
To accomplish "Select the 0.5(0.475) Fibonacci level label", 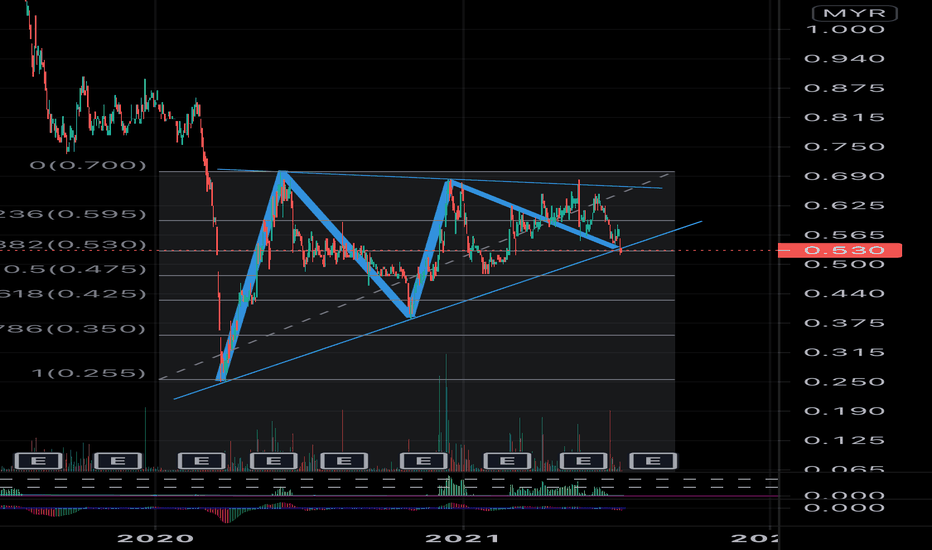I will coord(75,269).
